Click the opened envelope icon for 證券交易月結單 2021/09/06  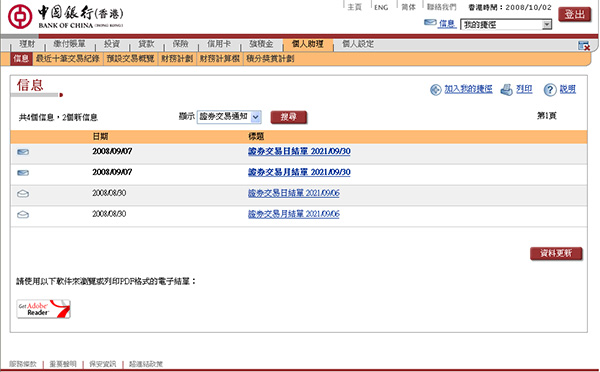(23, 215)
